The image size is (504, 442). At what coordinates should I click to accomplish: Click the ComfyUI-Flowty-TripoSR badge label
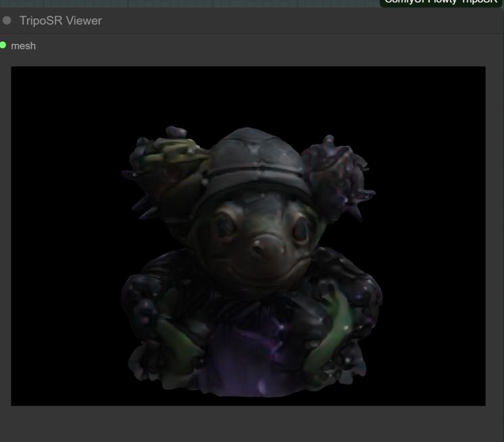(x=440, y=2)
